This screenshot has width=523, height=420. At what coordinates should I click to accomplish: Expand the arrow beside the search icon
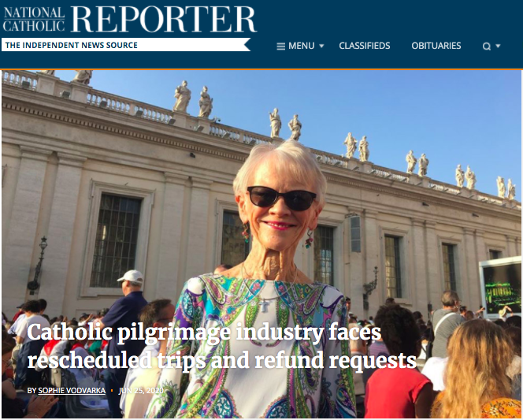[498, 46]
